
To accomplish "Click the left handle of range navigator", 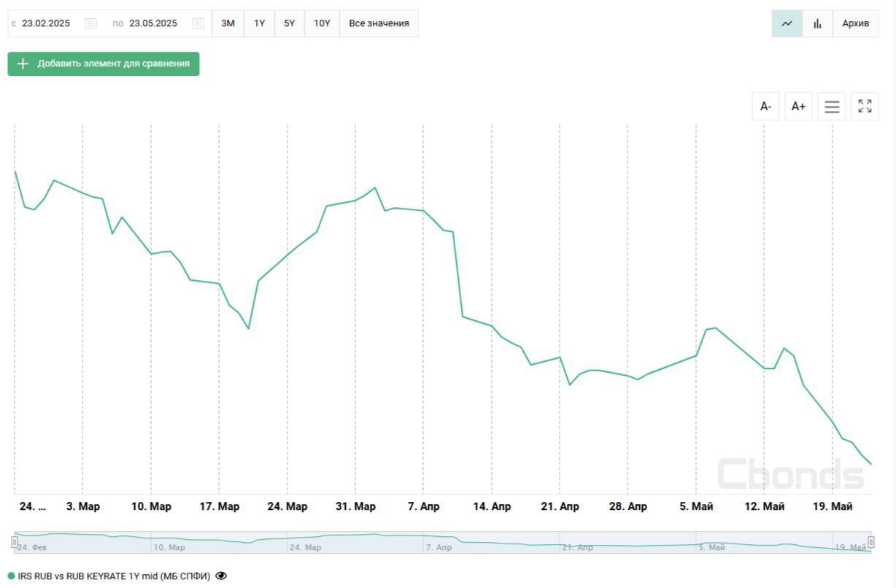I will (x=15, y=542).
